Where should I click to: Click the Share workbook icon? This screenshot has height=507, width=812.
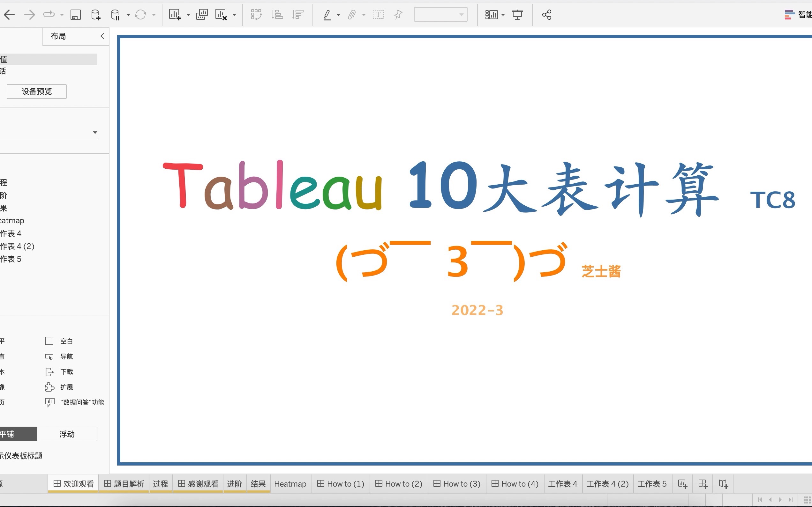tap(546, 14)
